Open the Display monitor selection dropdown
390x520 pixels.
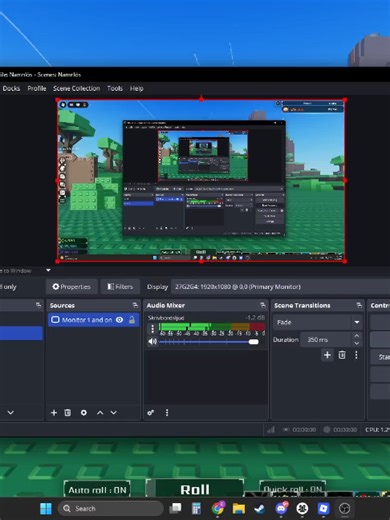[280, 287]
